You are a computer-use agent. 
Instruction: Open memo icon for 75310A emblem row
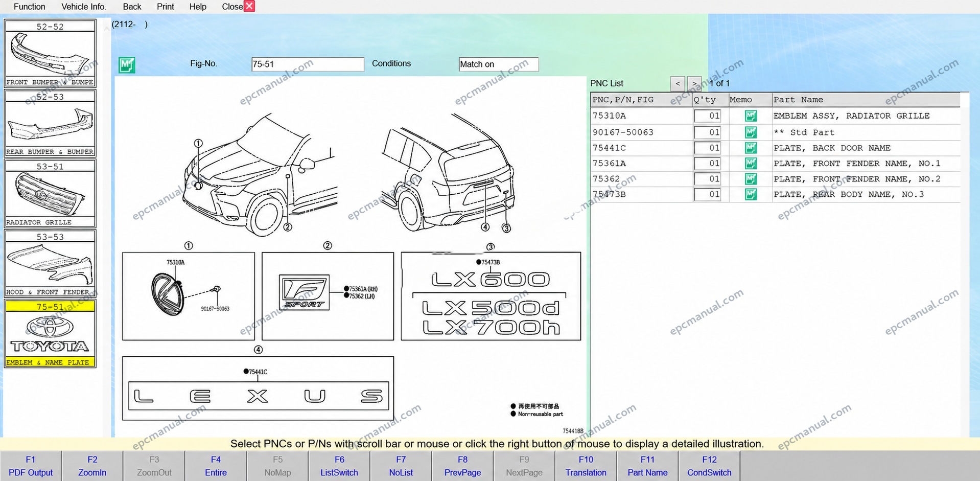pyautogui.click(x=751, y=116)
